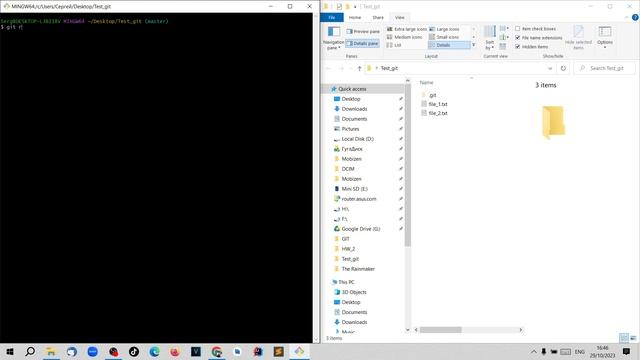Open the File tab in Explorer
The width and height of the screenshot is (640, 360).
tap(332, 18)
